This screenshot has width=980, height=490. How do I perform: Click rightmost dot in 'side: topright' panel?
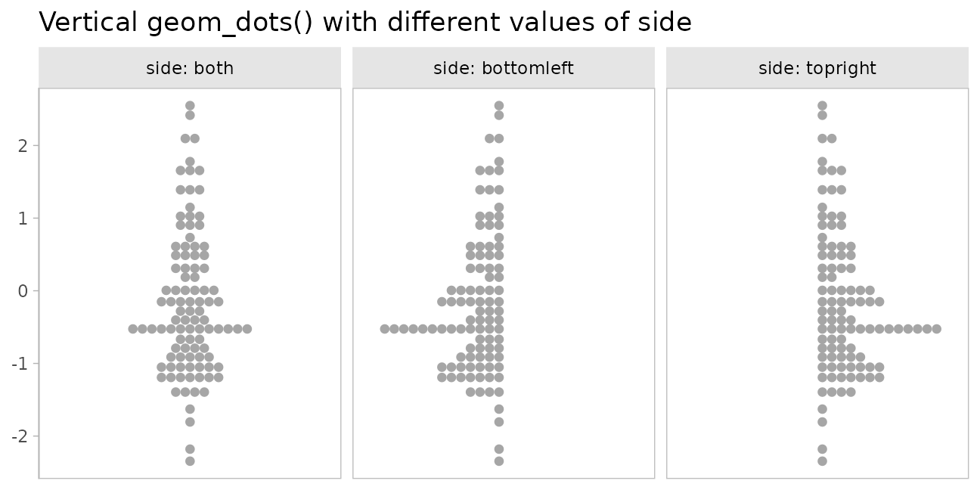(x=936, y=329)
